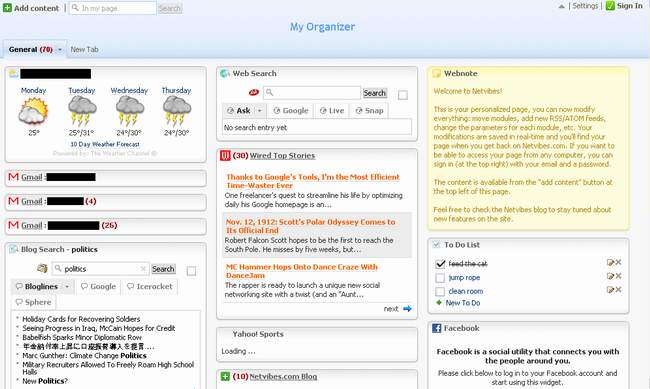650x389 pixels.
Task: Toggle the checkbox beside Web Search button
Action: (x=403, y=95)
